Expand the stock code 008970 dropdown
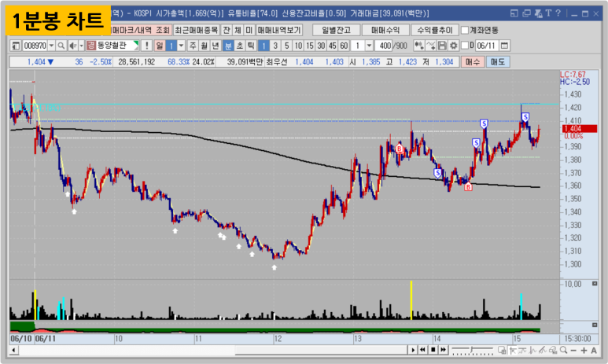Image resolution: width=608 pixels, height=364 pixels. pos(52,46)
